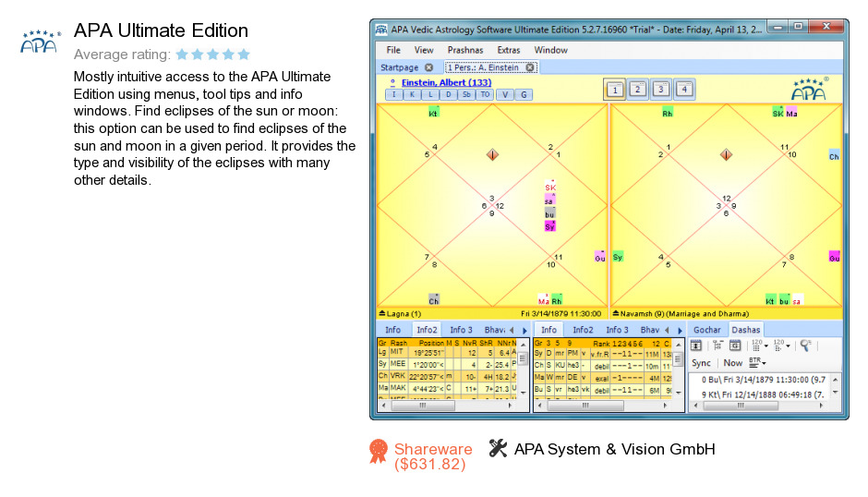Switch to chart layout 4

(684, 89)
